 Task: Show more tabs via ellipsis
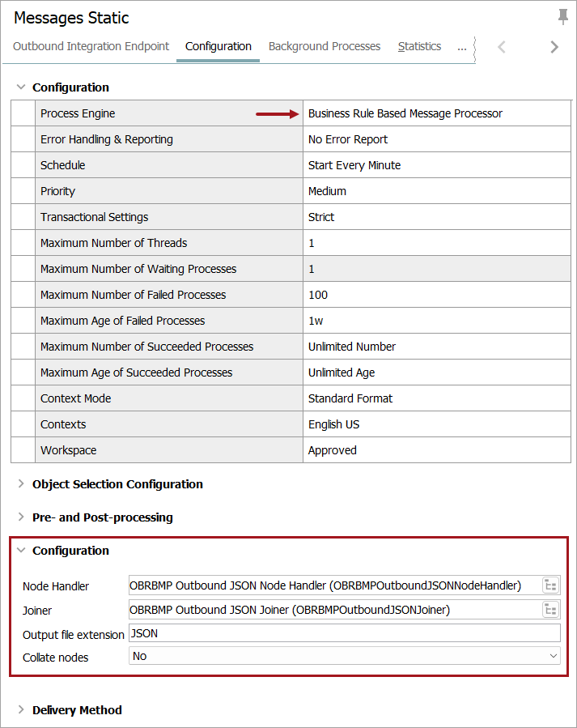pyautogui.click(x=461, y=47)
